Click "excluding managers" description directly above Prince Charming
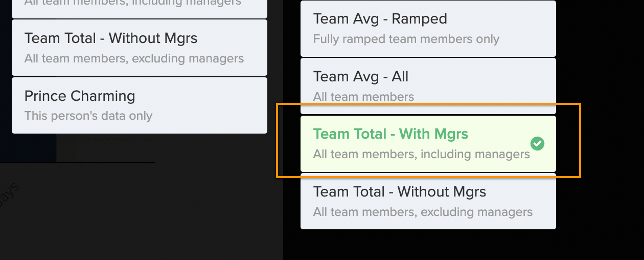Viewport: 644px width, 260px height. pyautogui.click(x=134, y=58)
